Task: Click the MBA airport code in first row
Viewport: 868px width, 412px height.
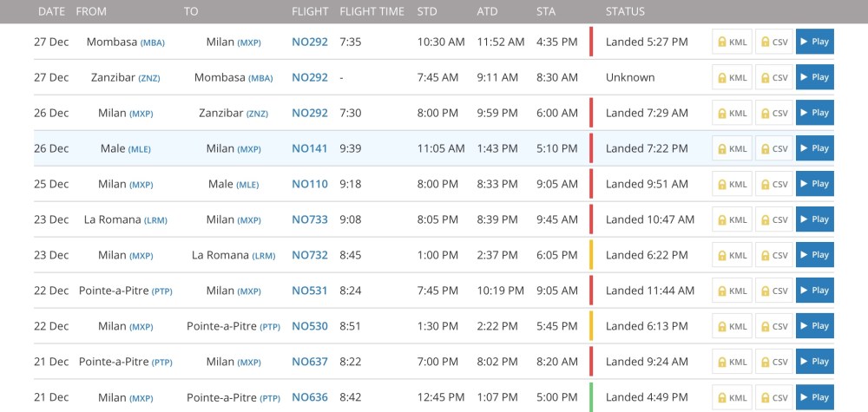Action: tap(153, 43)
